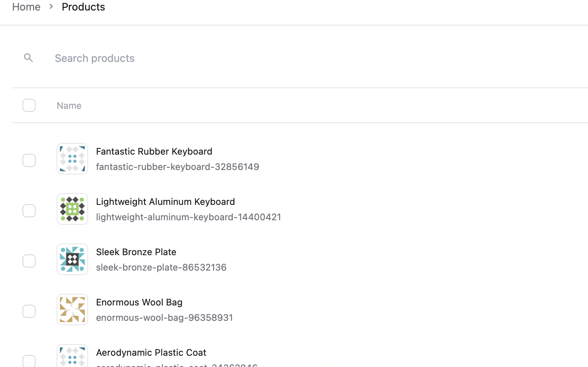Check the Lightweight Aluminum Keyboard row
This screenshot has width=588, height=367.
coord(29,211)
